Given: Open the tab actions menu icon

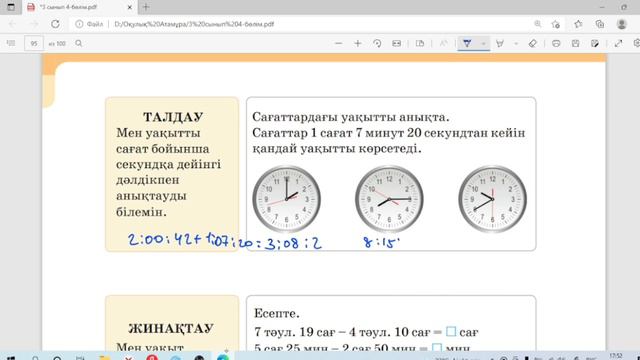Looking at the screenshot, I should point(11,7).
